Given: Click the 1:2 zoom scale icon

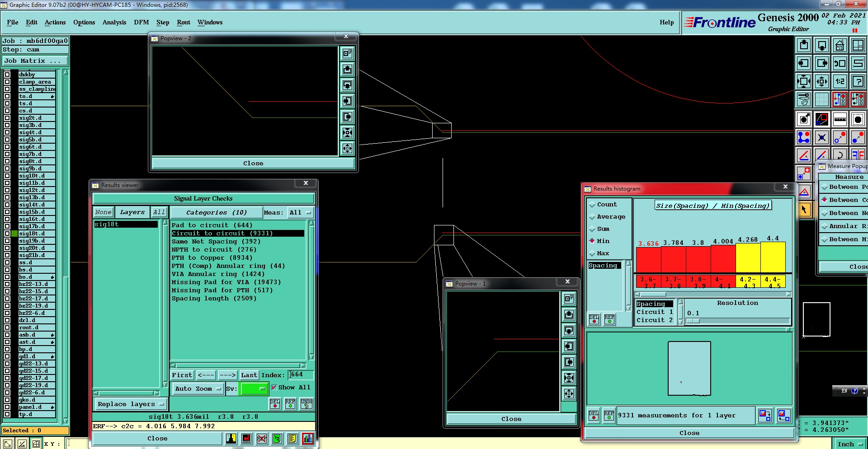Looking at the screenshot, I should coord(840,81).
